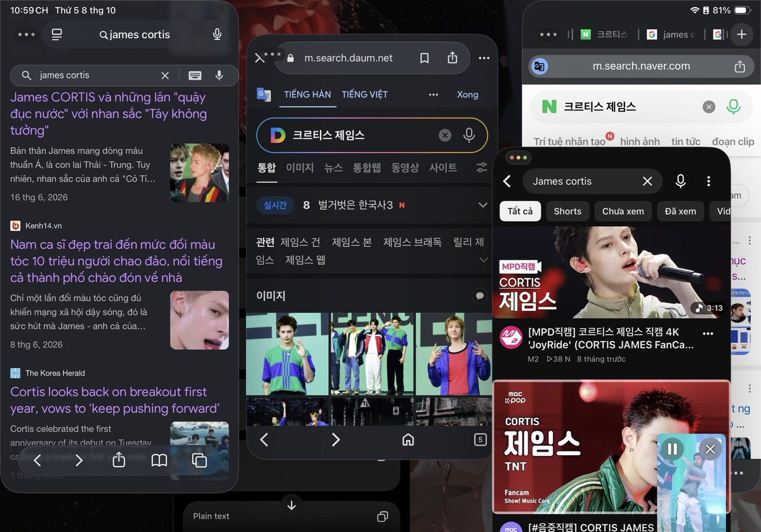Select the YouTube 'Shorts' filter chip

click(567, 211)
